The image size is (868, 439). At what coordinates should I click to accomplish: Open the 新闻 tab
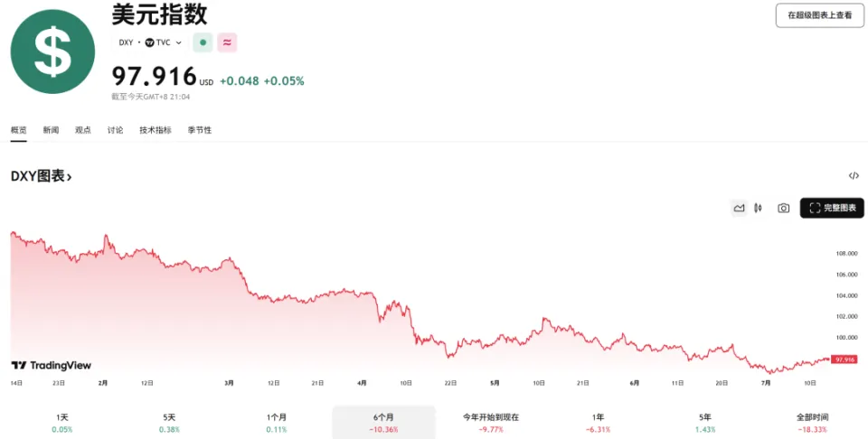(51, 130)
